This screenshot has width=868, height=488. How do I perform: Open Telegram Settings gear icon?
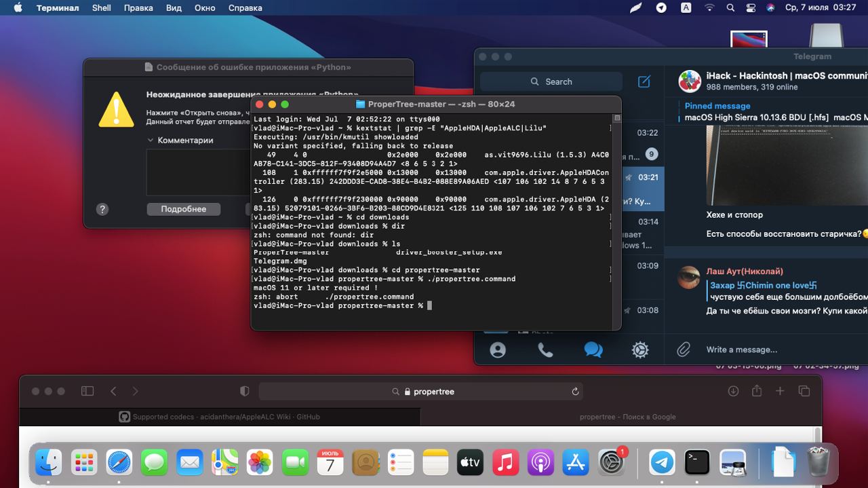point(640,350)
